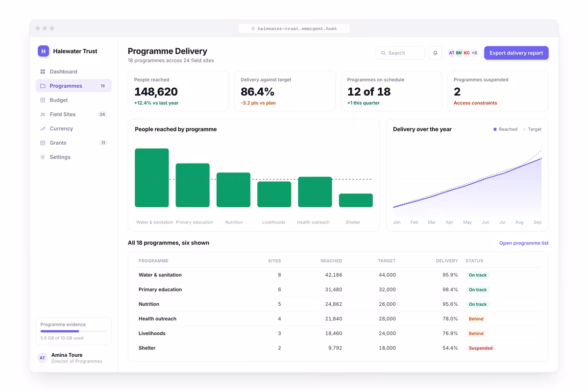Click the People reached summary card
The width and height of the screenshot is (588, 392).
178,91
